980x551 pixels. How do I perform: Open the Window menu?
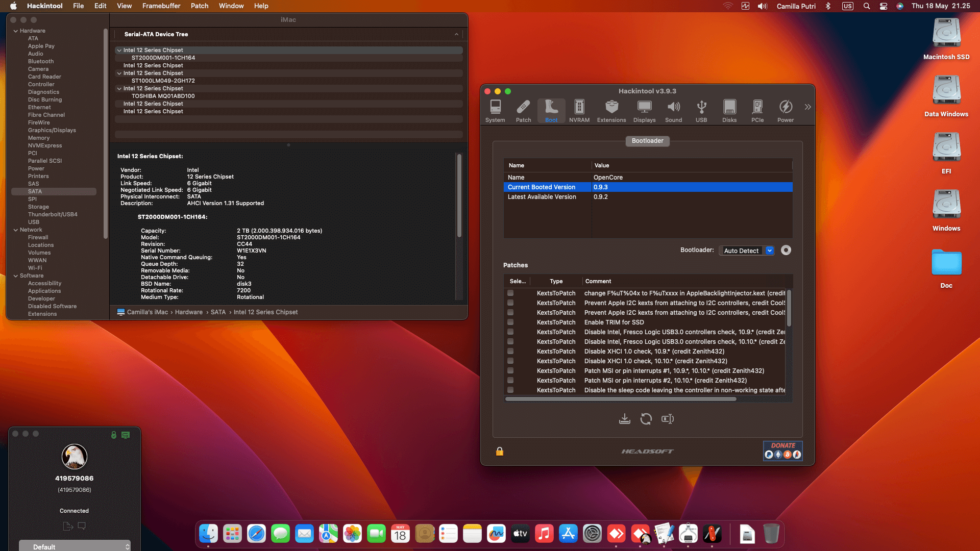[231, 6]
